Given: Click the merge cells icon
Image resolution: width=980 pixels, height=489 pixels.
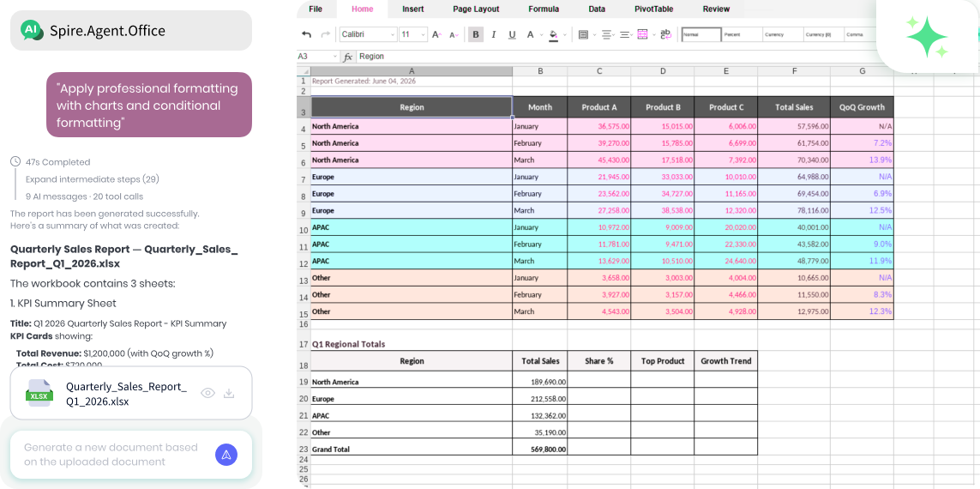Looking at the screenshot, I should tap(642, 35).
